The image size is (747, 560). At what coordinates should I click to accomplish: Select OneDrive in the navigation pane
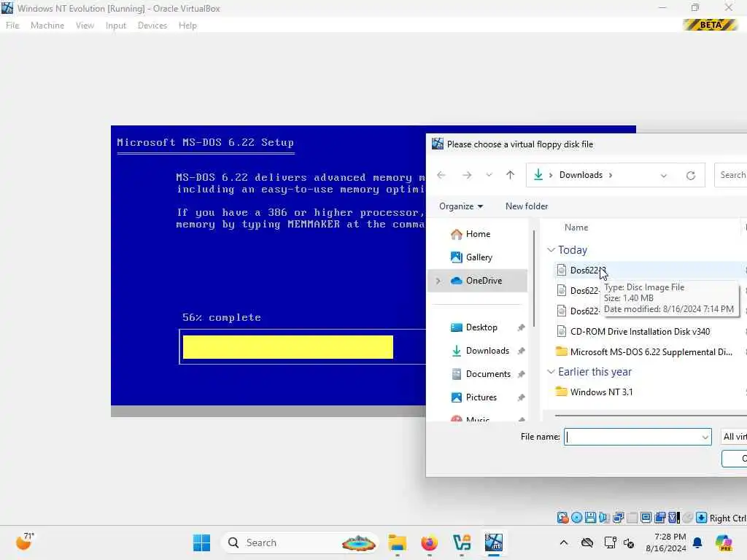(x=484, y=281)
